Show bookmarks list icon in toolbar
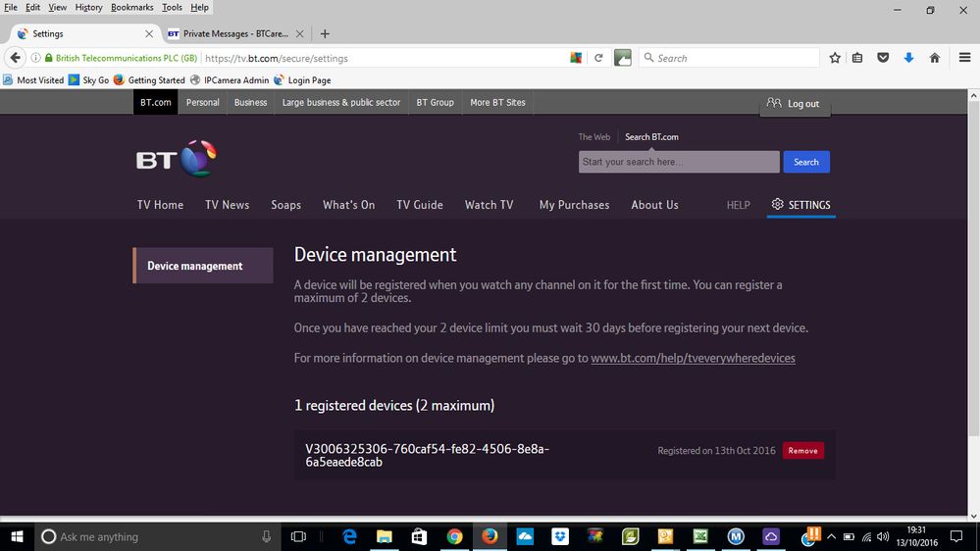 click(x=857, y=58)
